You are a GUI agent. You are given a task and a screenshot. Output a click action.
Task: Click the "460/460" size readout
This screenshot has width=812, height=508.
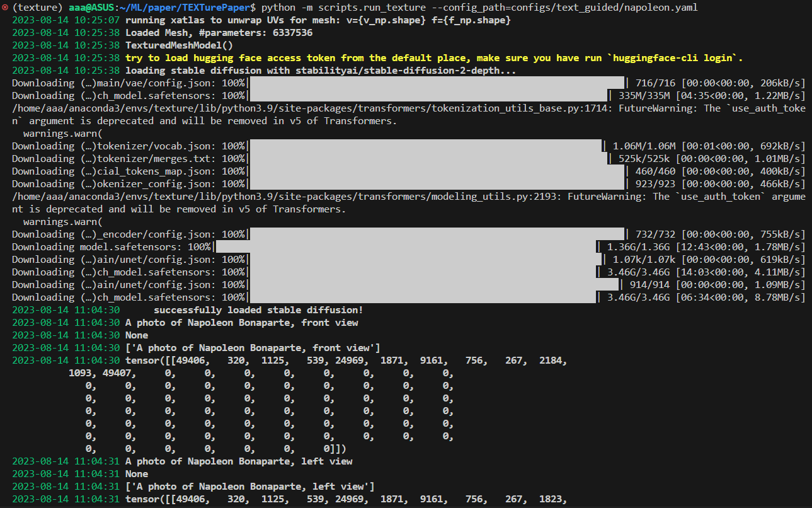[x=655, y=171]
